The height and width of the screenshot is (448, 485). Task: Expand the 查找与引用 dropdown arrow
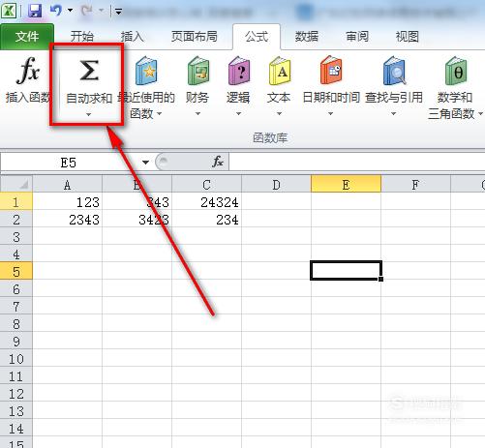tap(394, 113)
